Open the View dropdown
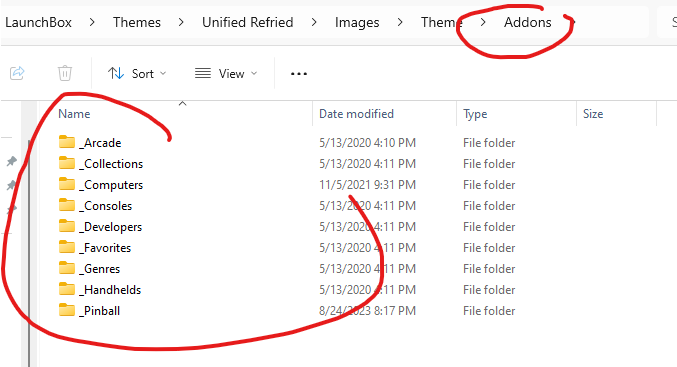Screen dimensions: 677x367 [x=226, y=73]
